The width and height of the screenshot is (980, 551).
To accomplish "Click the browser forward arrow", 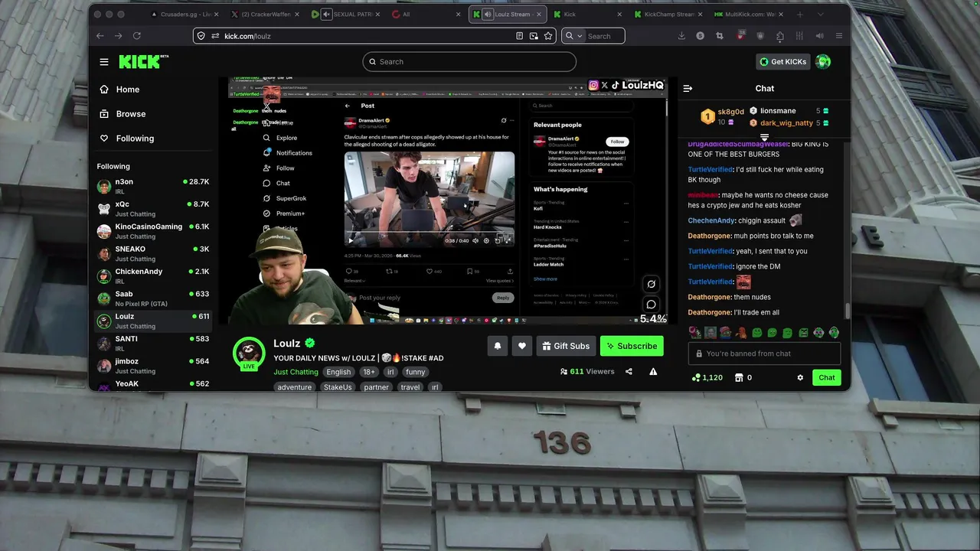I will point(118,36).
